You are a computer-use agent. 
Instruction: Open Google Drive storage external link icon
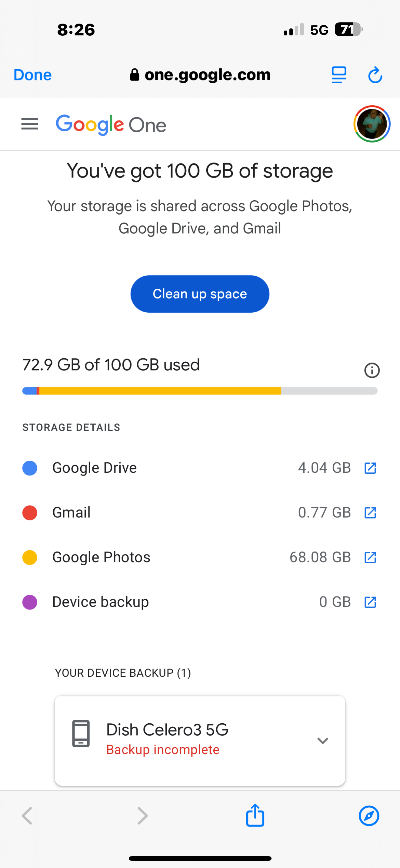(370, 468)
